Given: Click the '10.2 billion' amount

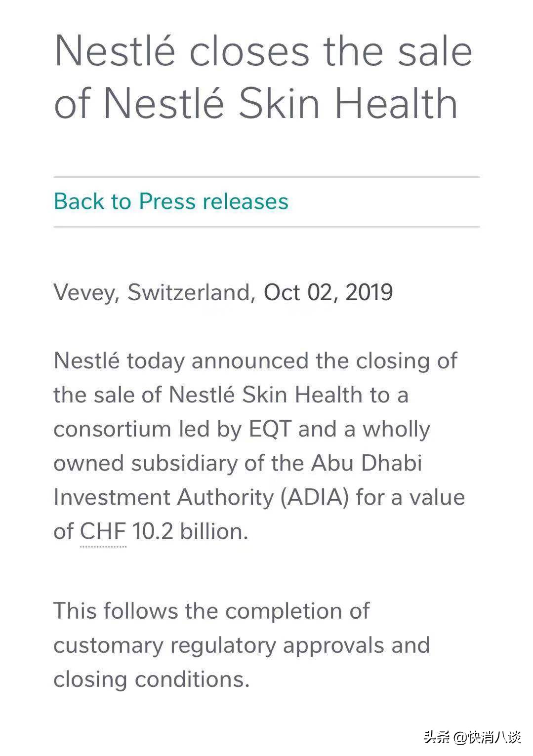Looking at the screenshot, I should (190, 531).
